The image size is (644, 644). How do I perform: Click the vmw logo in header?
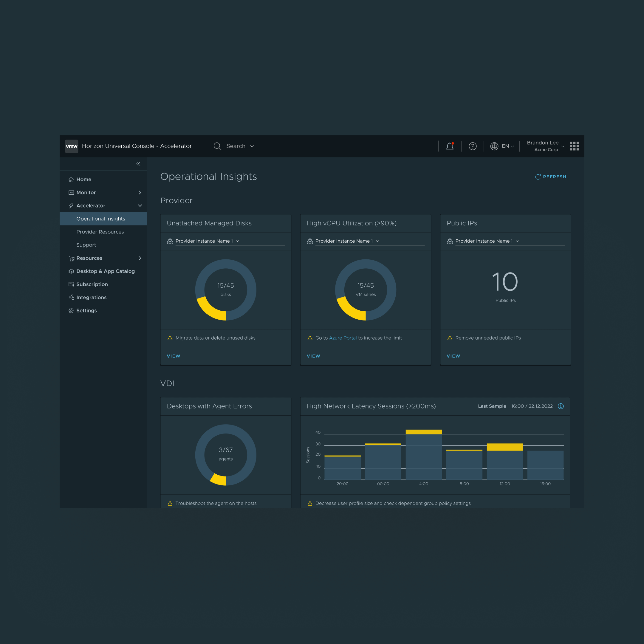tap(71, 146)
